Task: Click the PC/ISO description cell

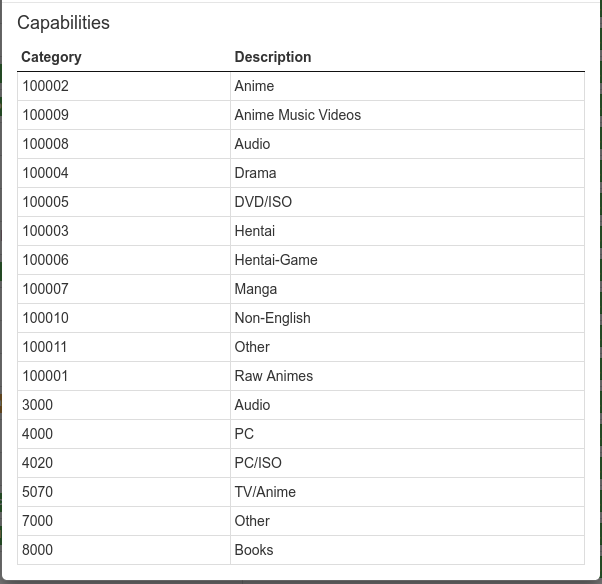Action: tap(258, 463)
